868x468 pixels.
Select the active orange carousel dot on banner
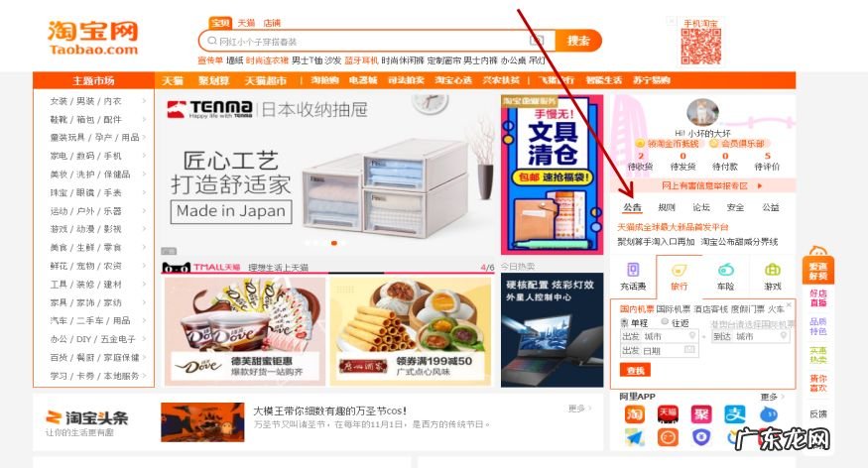pyautogui.click(x=334, y=243)
